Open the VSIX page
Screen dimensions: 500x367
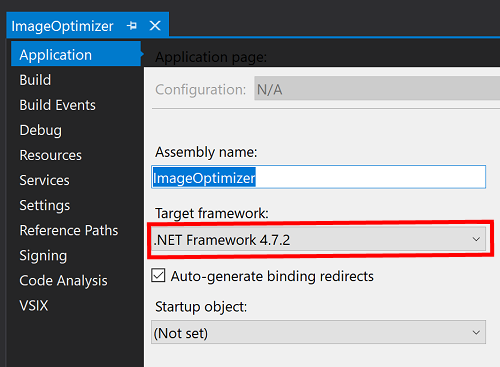(x=34, y=306)
